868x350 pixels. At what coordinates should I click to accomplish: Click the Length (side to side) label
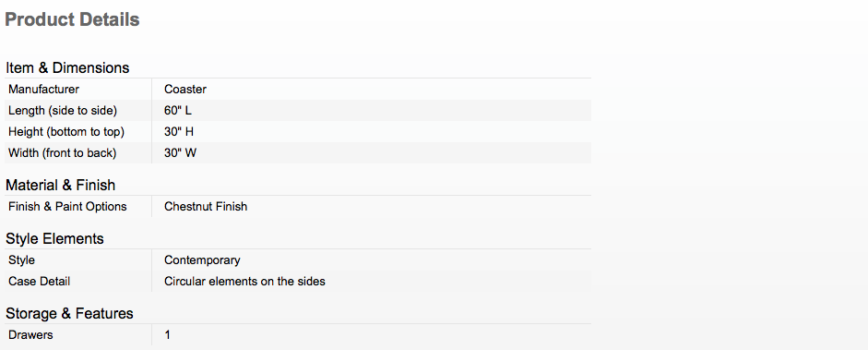[63, 111]
